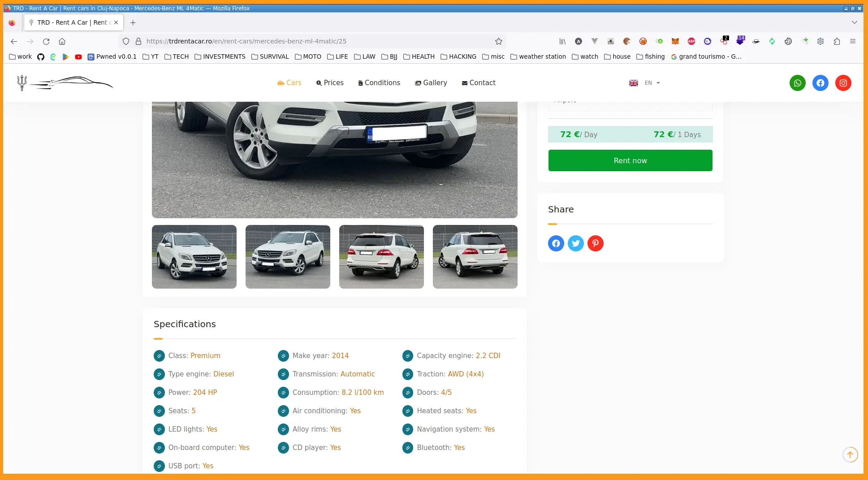868x480 pixels.
Task: Open the Cars menu item
Action: (289, 83)
